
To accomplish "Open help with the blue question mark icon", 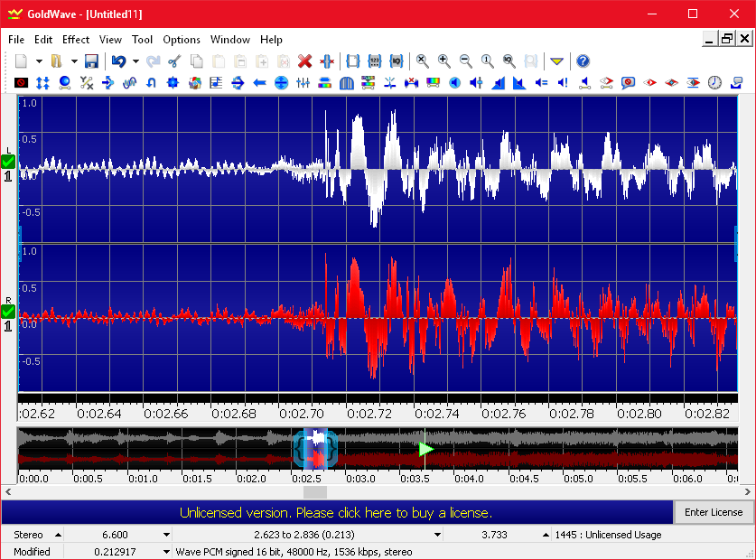I will [x=583, y=61].
